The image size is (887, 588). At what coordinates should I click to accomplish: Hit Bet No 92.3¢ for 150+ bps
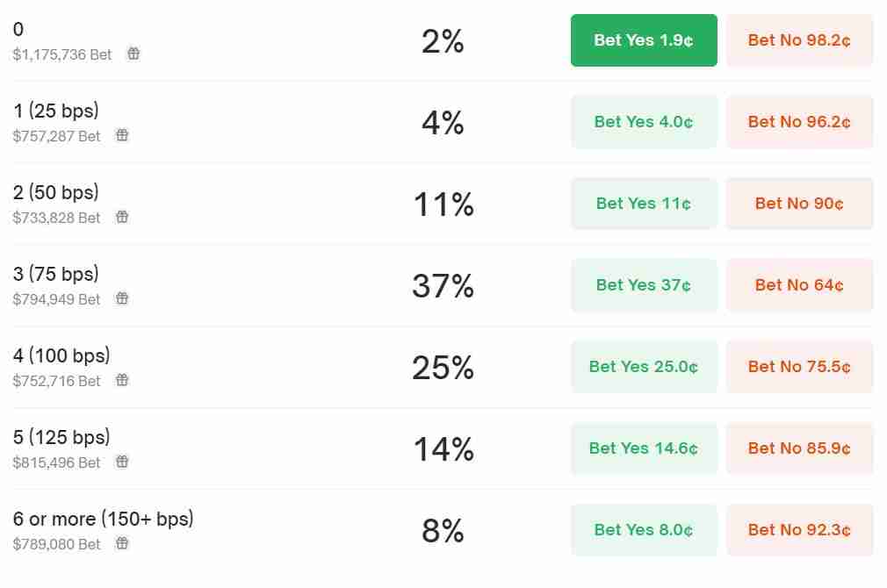click(x=799, y=530)
